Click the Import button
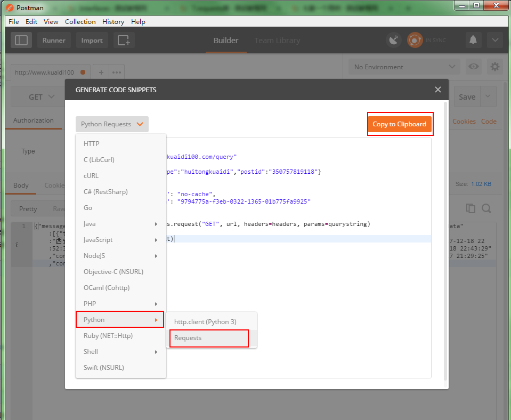The height and width of the screenshot is (420, 511). tap(92, 41)
